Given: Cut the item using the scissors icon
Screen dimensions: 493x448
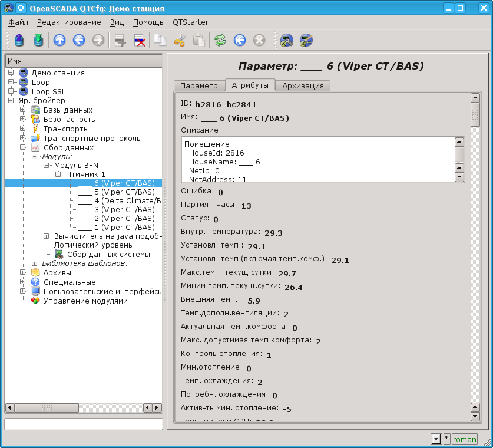Looking at the screenshot, I should (180, 40).
